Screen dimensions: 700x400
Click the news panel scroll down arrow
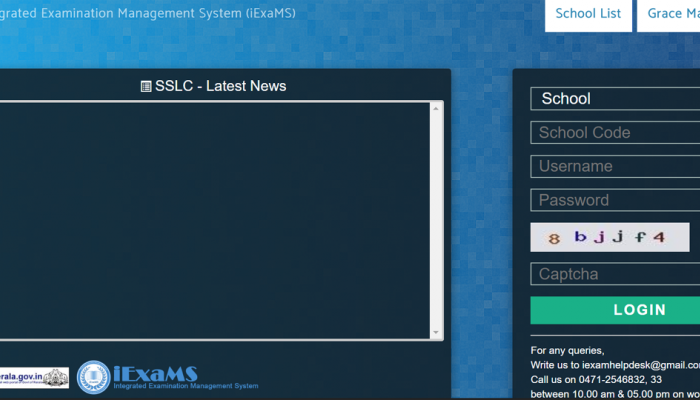pos(436,333)
